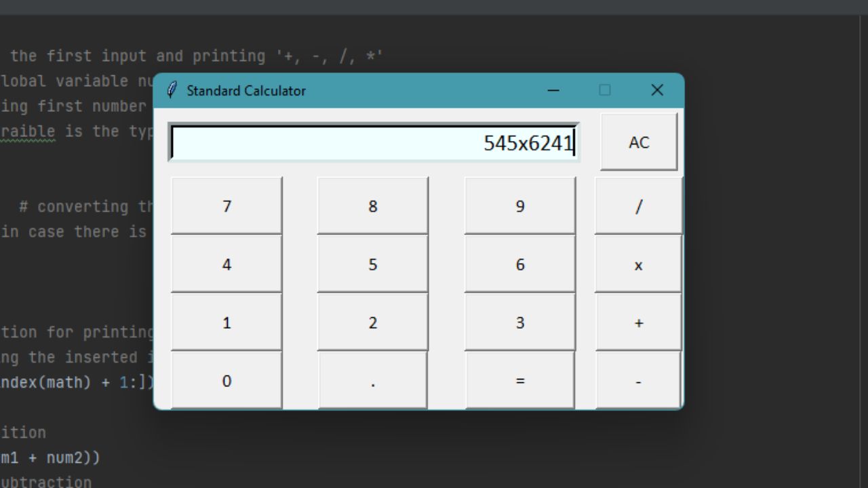Select the 3 digit button
Screen dimensions: 868x488
point(520,323)
